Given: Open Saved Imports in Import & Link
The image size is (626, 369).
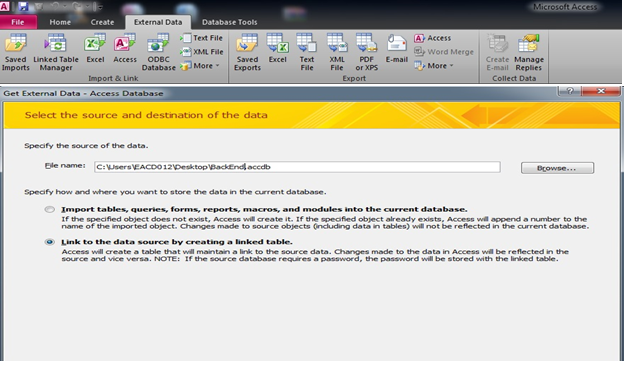Looking at the screenshot, I should [16, 53].
